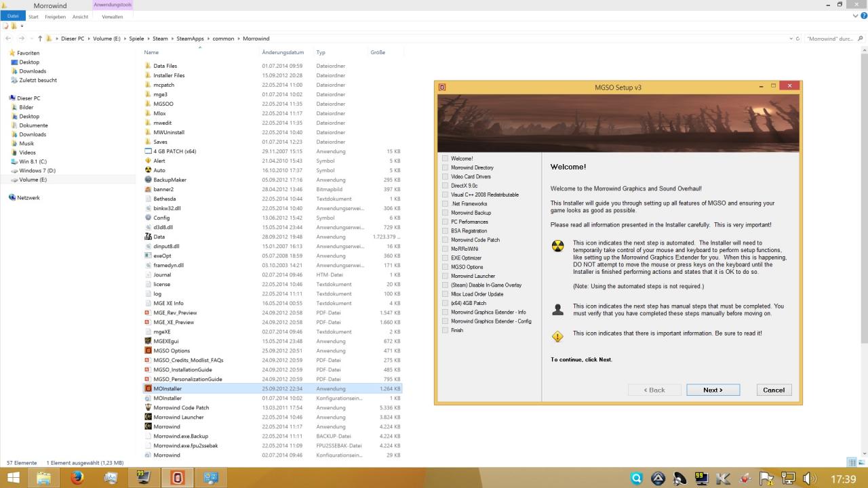Click the MGSO Setup title bar icon
Screen dimensions: 868x488
click(442, 87)
